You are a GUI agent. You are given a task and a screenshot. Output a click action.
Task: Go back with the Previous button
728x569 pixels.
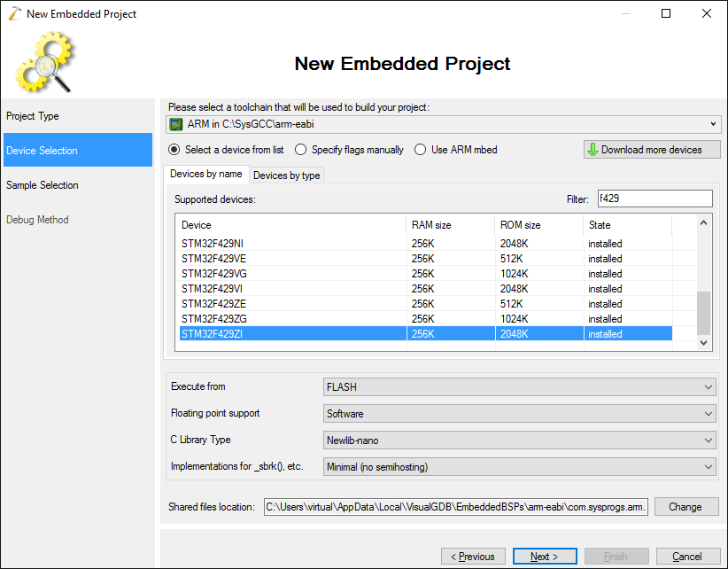[x=473, y=557]
